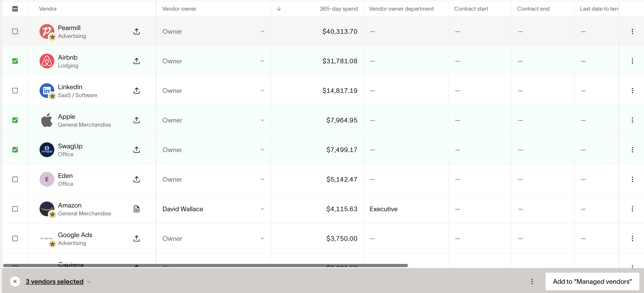Click the horizontal table scrollbar

[x=205, y=266]
